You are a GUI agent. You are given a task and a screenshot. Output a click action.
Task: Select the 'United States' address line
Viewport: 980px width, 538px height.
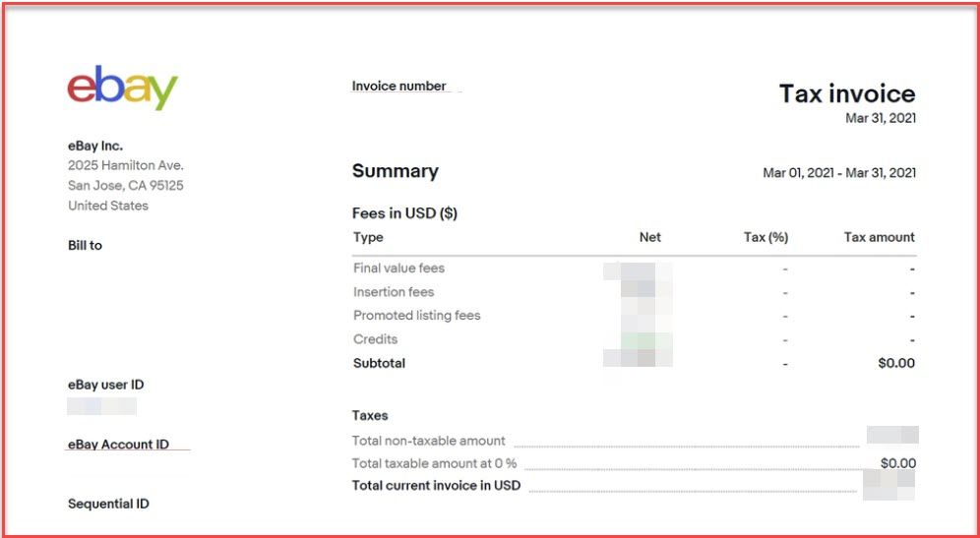pyautogui.click(x=108, y=206)
